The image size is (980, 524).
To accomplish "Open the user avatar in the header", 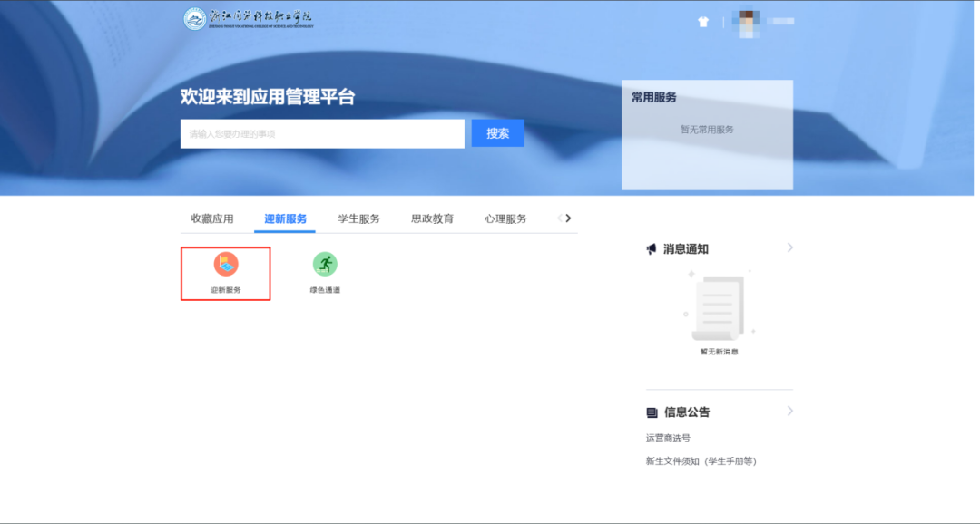I will (747, 21).
